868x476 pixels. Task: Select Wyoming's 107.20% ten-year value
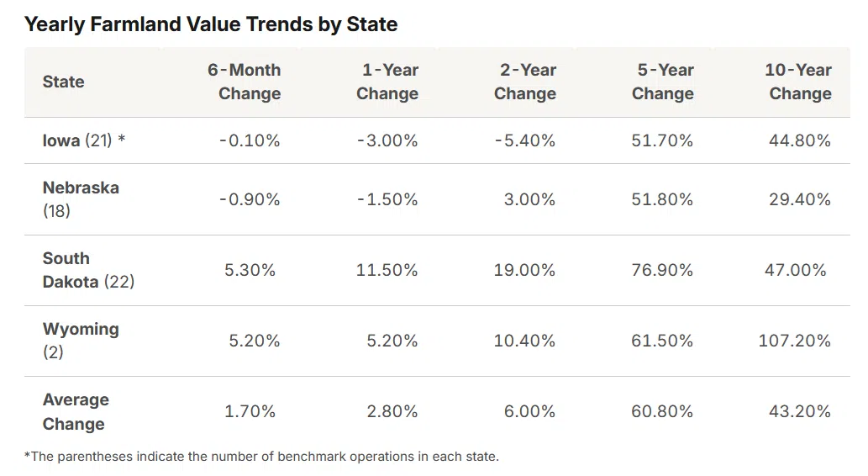pos(794,341)
